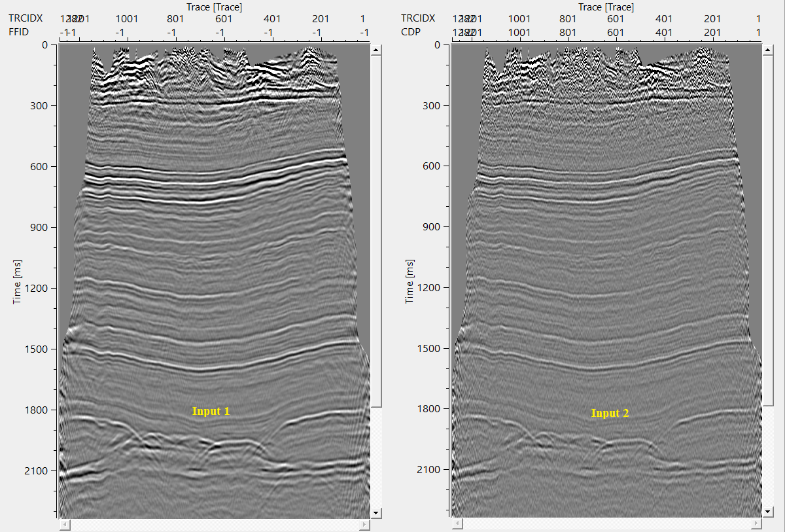Click scroll-down arrow of left Input 1 panel
Viewport: 785px width, 532px height.
[x=375, y=512]
